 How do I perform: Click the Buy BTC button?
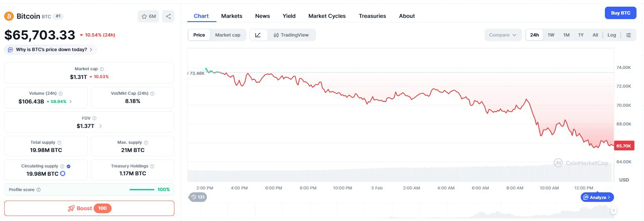pyautogui.click(x=620, y=13)
